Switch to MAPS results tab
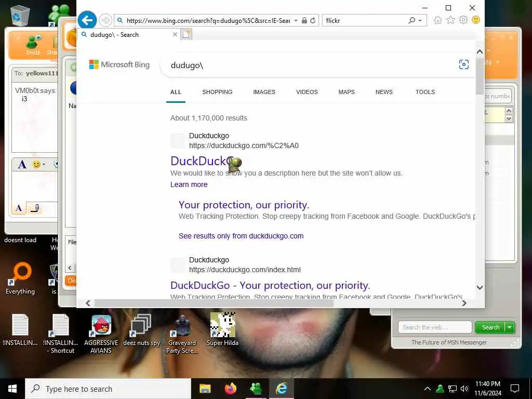 pos(347,92)
